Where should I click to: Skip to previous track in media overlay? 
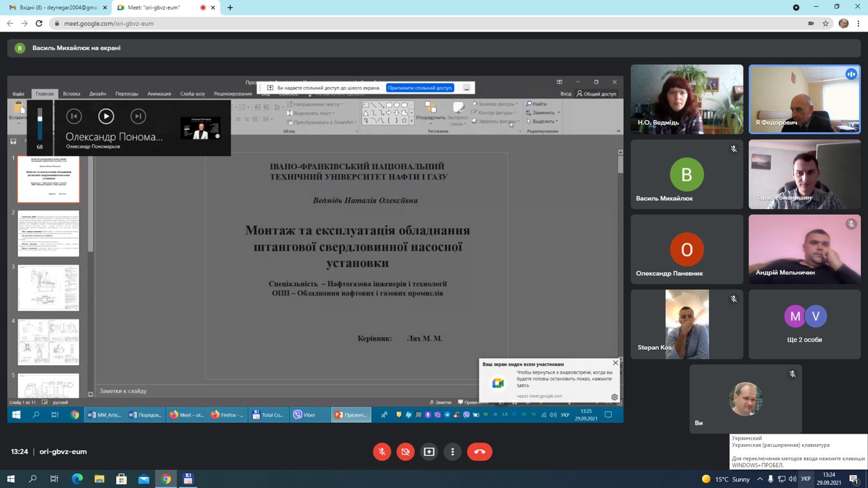pos(74,116)
